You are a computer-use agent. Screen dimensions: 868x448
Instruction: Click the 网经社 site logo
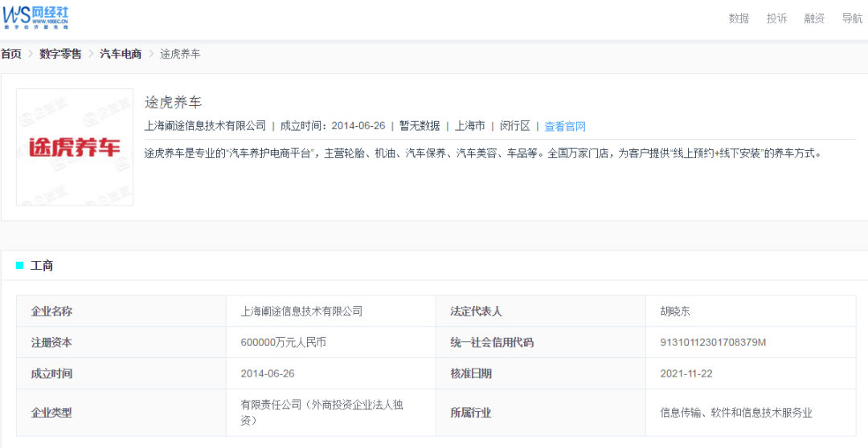(35, 16)
